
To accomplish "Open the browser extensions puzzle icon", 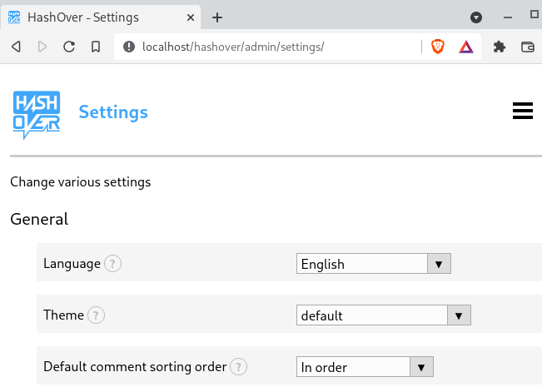I will [500, 47].
